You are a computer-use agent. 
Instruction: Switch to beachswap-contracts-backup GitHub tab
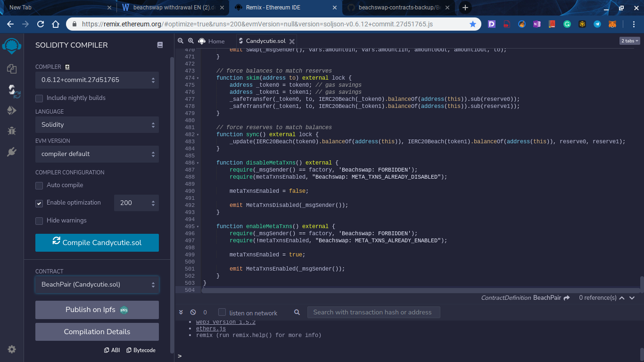pos(398,8)
